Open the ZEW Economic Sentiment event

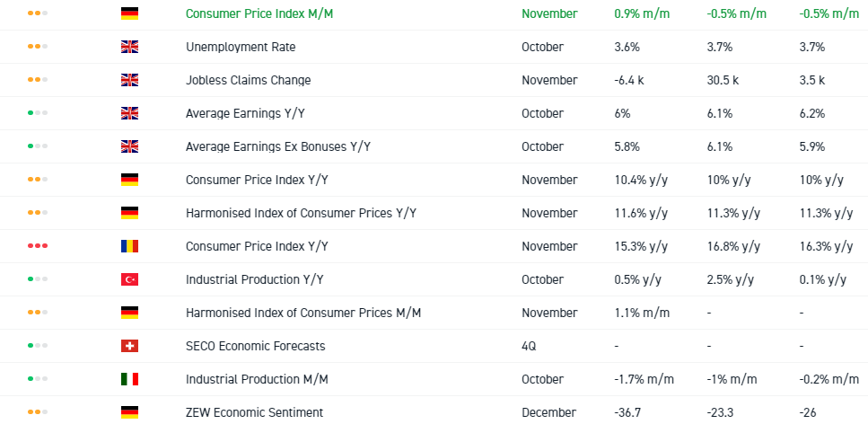[254, 412]
